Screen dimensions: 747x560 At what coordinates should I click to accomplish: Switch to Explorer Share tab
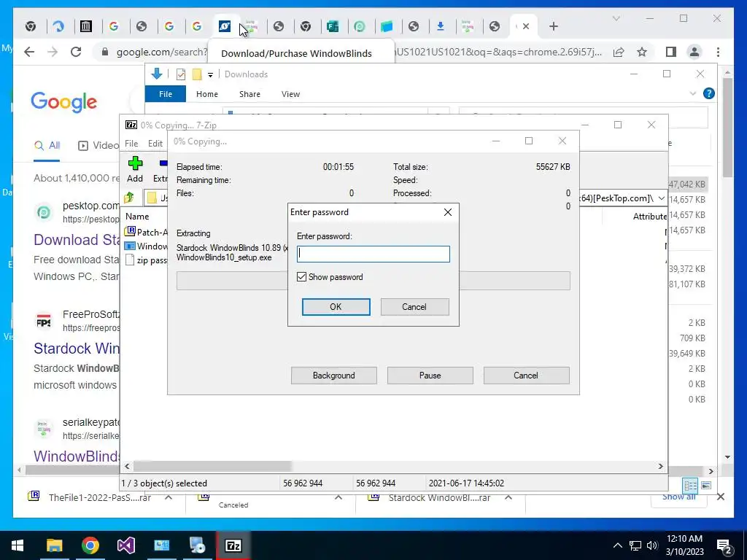coord(249,94)
